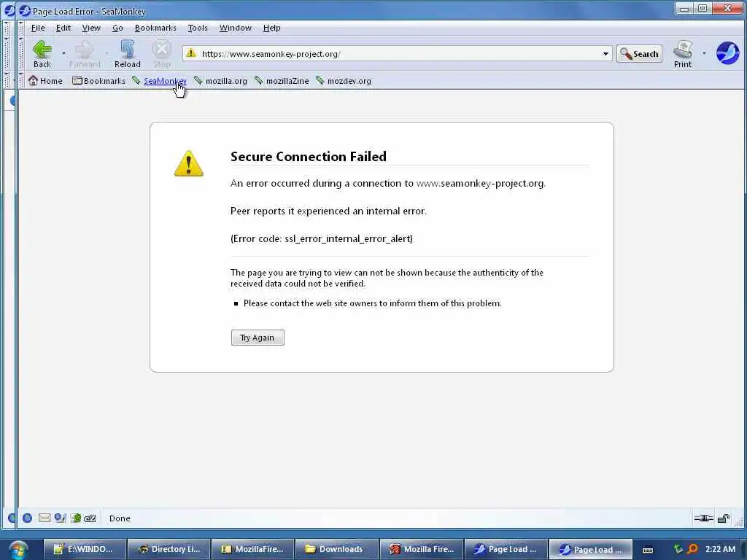
Task: Click the Stop loading icon
Action: point(161,54)
